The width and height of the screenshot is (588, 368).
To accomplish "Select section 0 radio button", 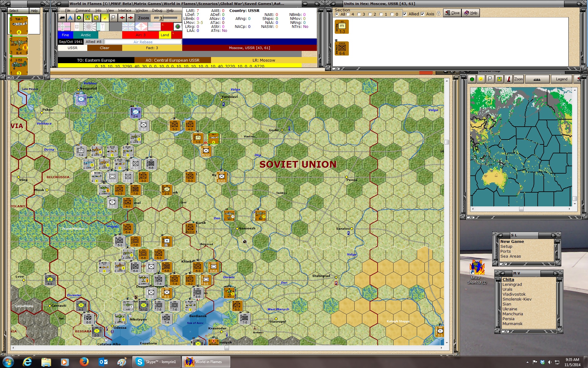I will click(x=392, y=14).
